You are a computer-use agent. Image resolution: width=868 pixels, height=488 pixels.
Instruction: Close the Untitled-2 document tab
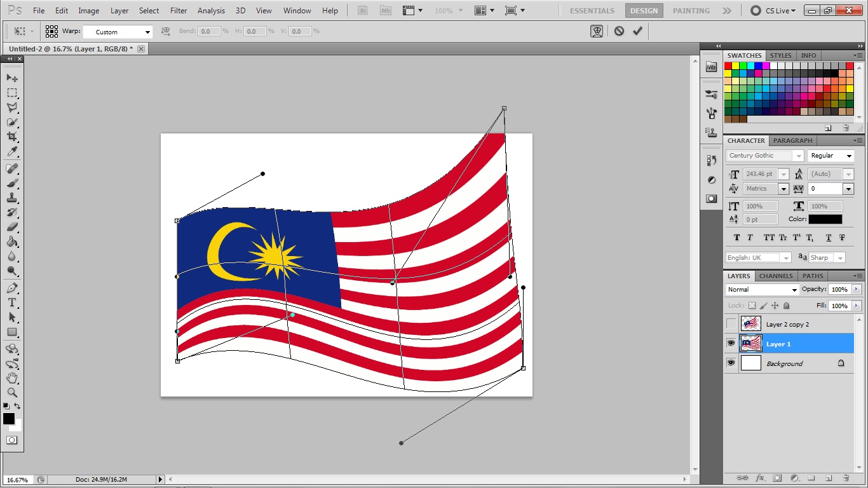141,49
